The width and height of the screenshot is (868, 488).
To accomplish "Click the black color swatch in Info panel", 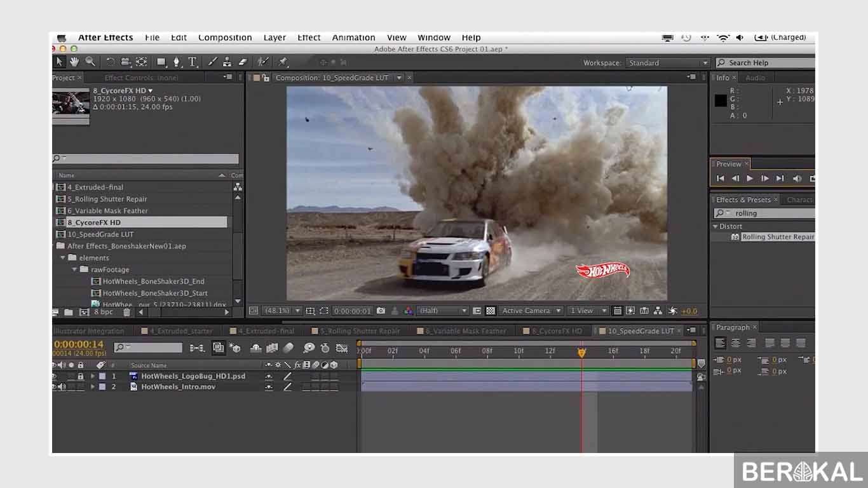I will (x=721, y=100).
